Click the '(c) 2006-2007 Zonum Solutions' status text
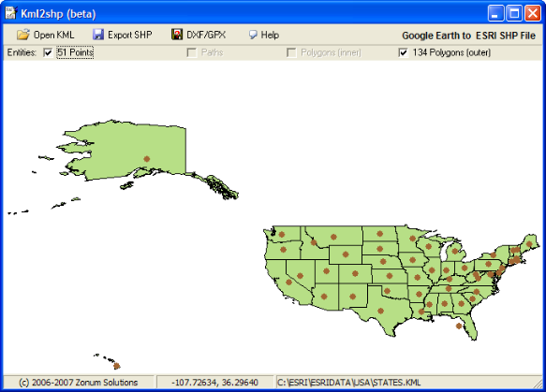The image size is (546, 392). (79, 383)
